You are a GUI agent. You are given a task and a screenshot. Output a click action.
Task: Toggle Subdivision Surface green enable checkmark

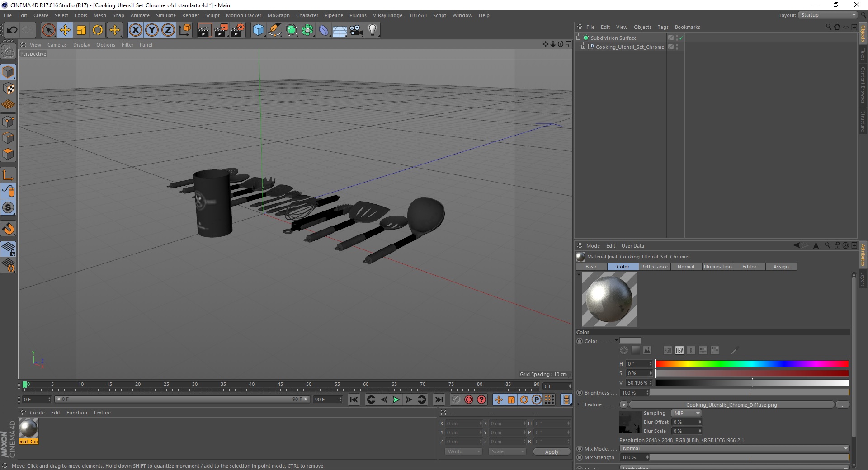pyautogui.click(x=681, y=38)
